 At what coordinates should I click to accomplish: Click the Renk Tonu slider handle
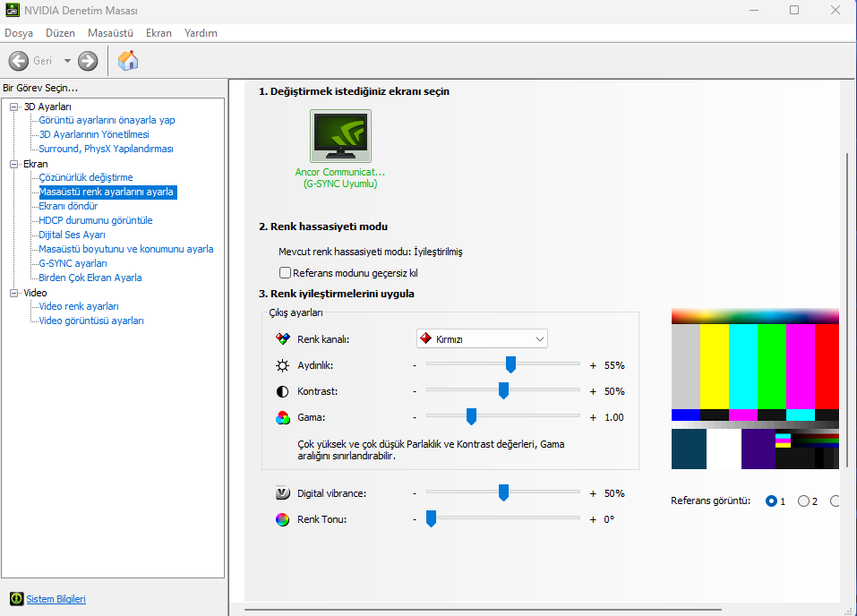pos(431,518)
